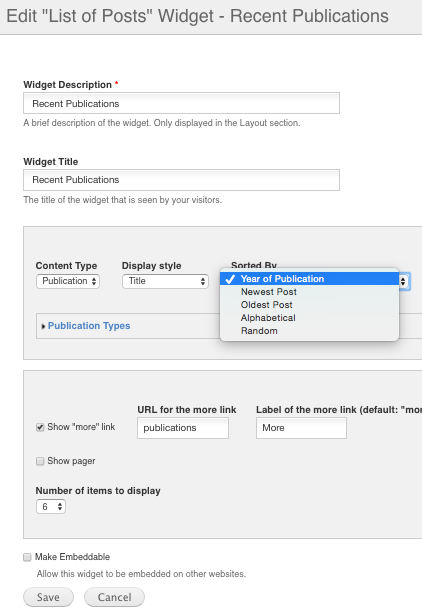Click the Publication Types disclosure triangle
The height and width of the screenshot is (614, 422).
pos(43,326)
